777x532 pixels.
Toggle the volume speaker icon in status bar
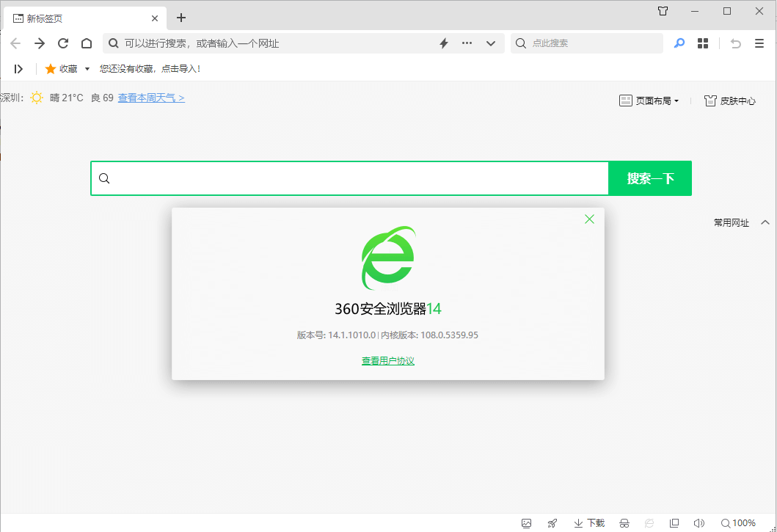pyautogui.click(x=698, y=522)
